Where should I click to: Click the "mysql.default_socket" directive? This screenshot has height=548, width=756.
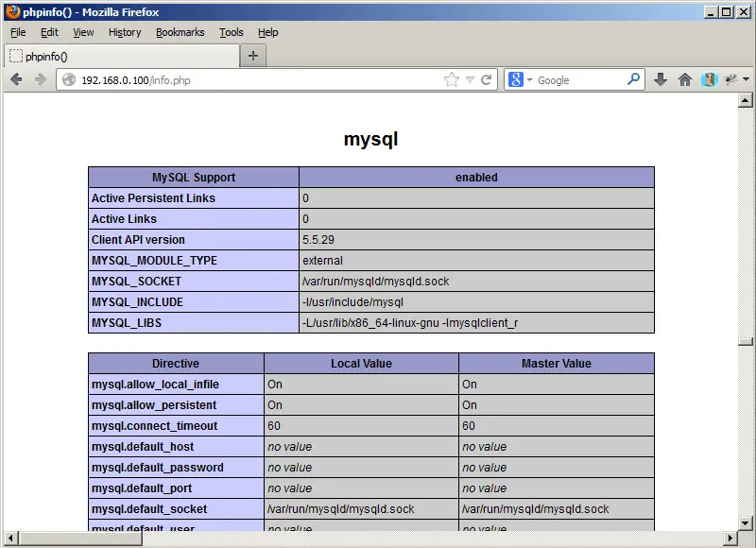pyautogui.click(x=149, y=509)
